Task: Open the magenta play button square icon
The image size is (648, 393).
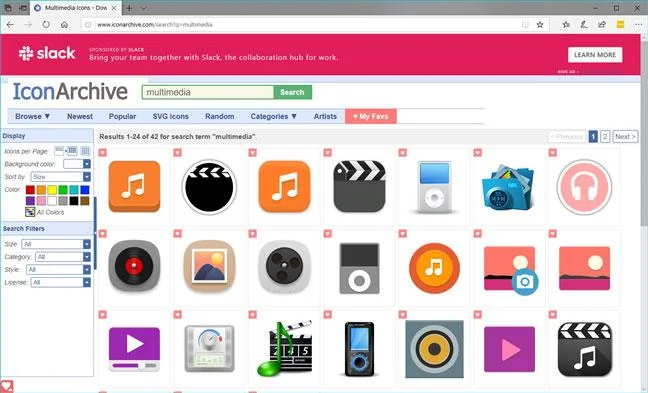Action: coord(509,349)
